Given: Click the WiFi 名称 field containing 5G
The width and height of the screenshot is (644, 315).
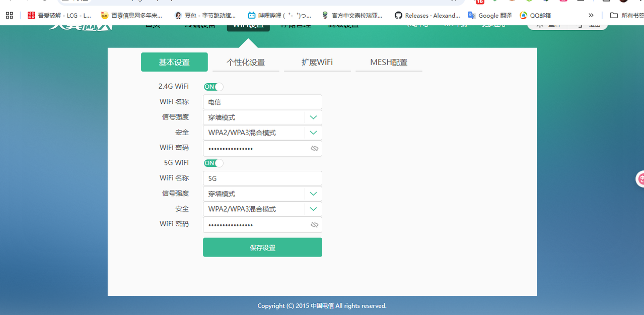Looking at the screenshot, I should pyautogui.click(x=262, y=178).
